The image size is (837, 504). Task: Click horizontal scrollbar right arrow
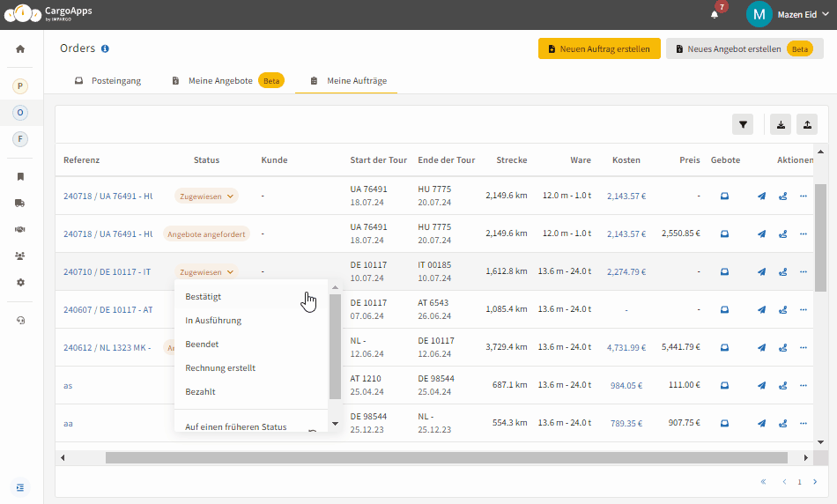coord(806,457)
